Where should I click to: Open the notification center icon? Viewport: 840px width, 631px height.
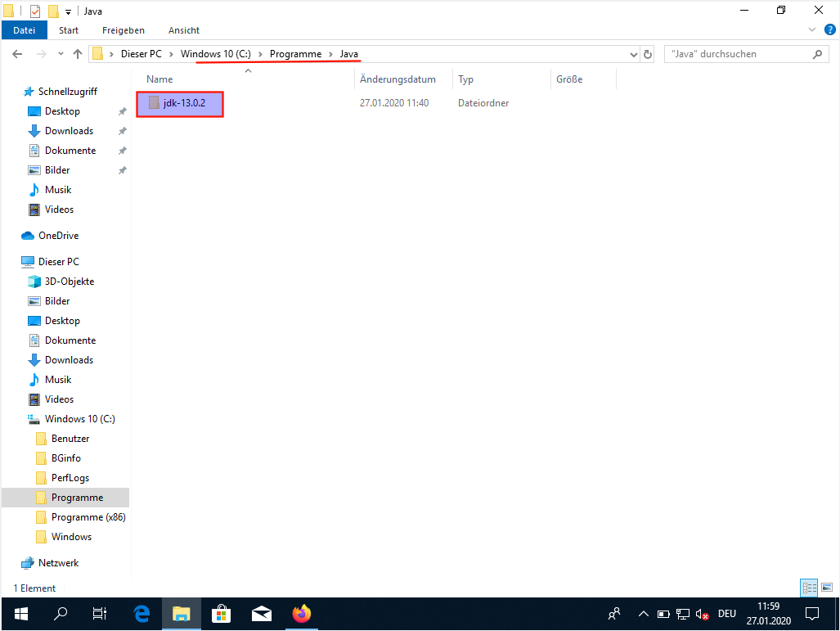[x=812, y=614]
